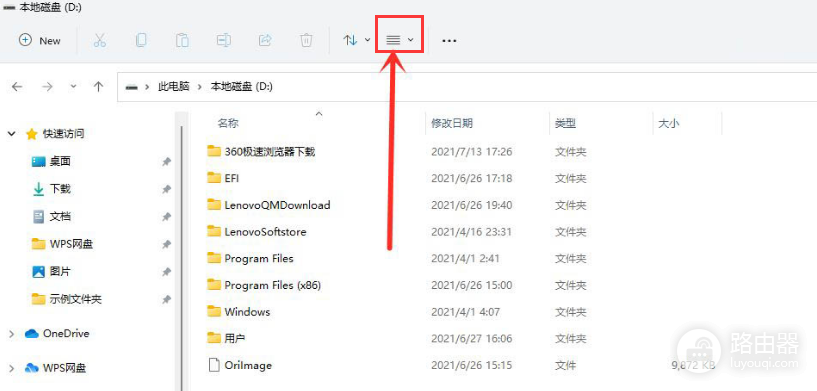Image resolution: width=817 pixels, height=391 pixels.
Task: Click pin icon next to 文档
Action: pos(166,216)
